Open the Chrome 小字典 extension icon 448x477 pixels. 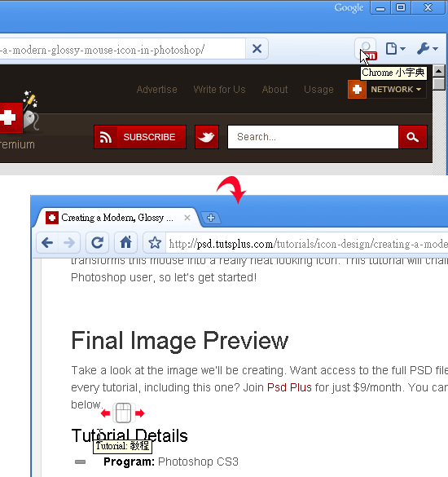coord(366,49)
